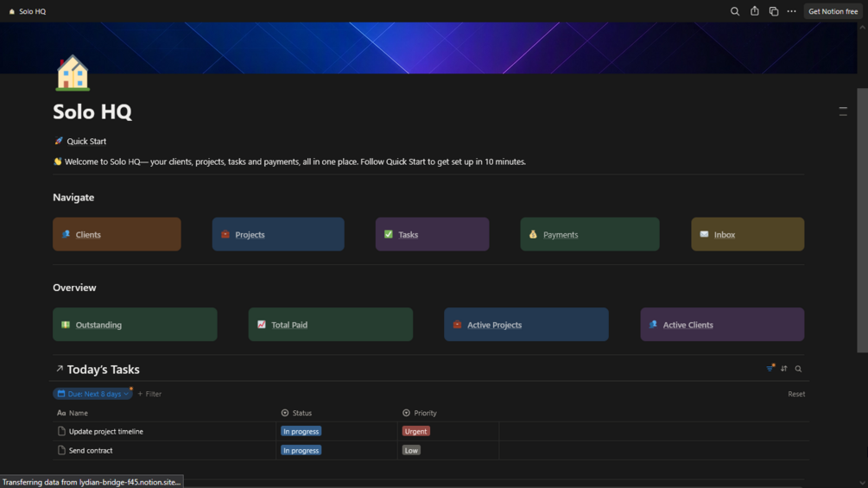Open the Projects navigation card

(x=278, y=234)
